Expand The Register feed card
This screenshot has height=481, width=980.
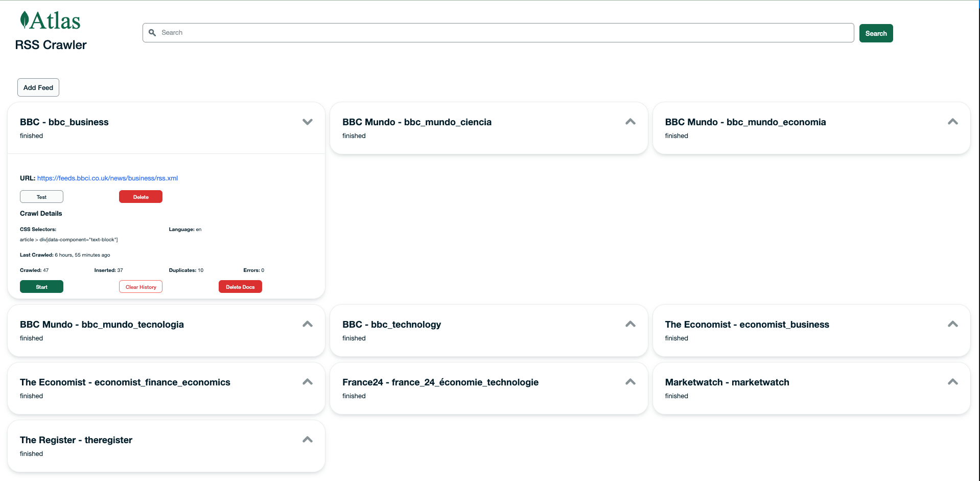point(308,440)
